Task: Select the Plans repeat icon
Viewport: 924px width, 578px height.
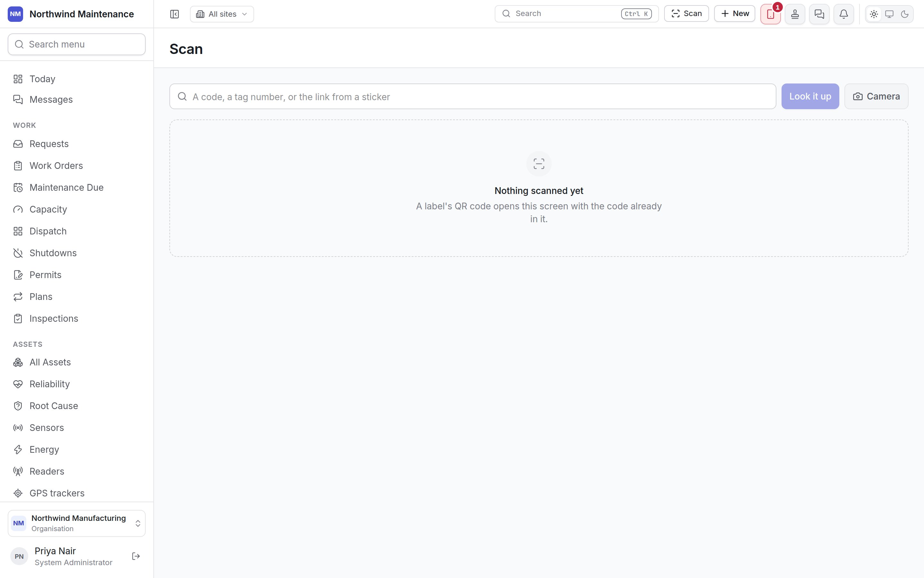Action: [x=18, y=297]
